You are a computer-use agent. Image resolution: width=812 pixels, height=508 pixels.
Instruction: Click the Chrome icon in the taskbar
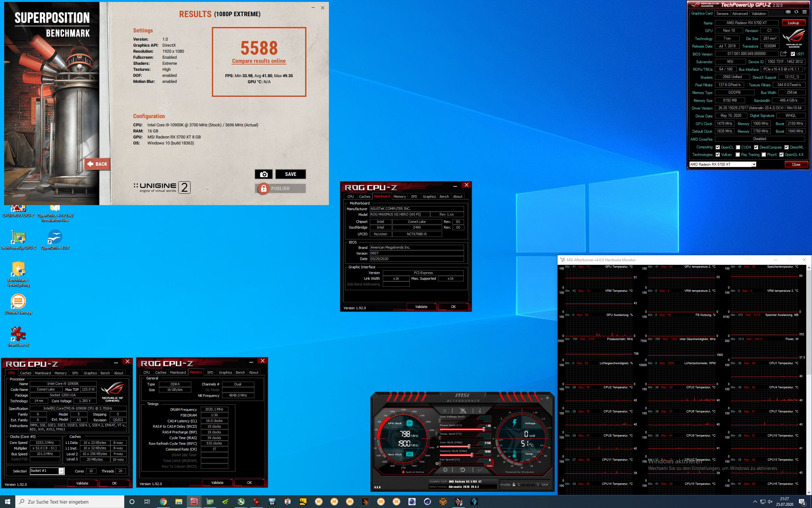pos(163,502)
